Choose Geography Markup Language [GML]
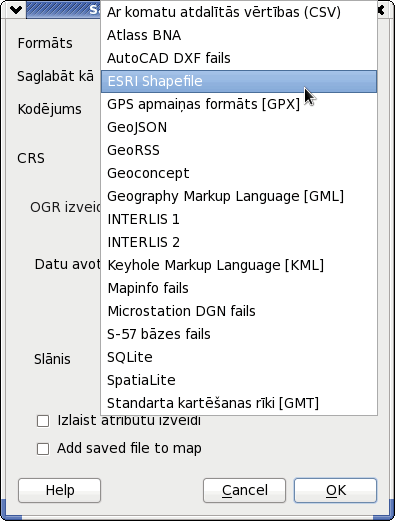Image resolution: width=395 pixels, height=521 pixels. [x=239, y=196]
